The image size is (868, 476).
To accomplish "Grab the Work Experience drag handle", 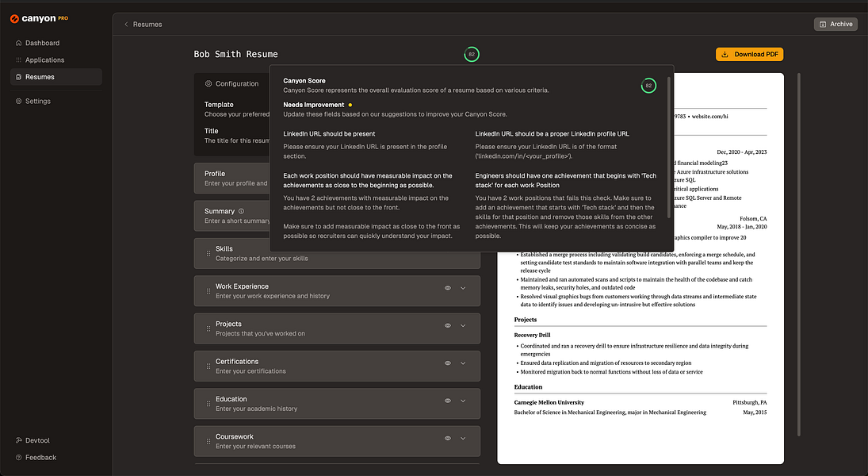I will pyautogui.click(x=208, y=291).
